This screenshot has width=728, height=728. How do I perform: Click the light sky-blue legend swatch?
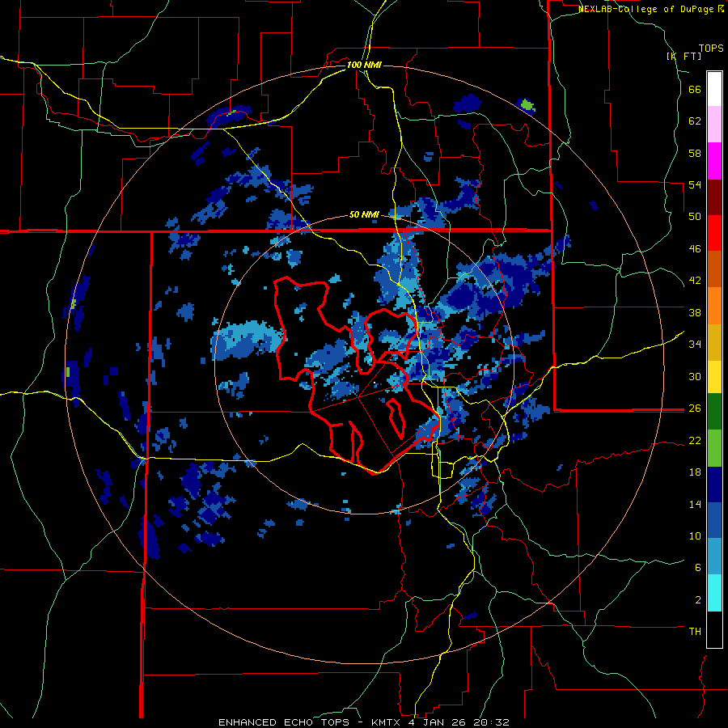coord(714,557)
